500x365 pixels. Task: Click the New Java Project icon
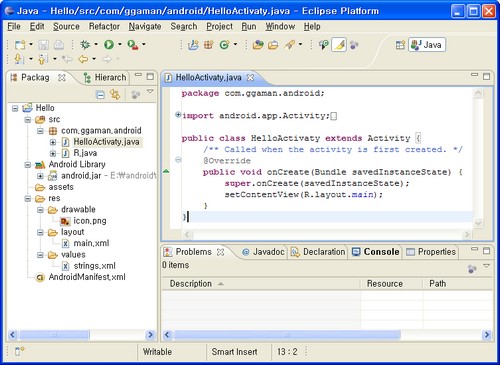coord(193,45)
